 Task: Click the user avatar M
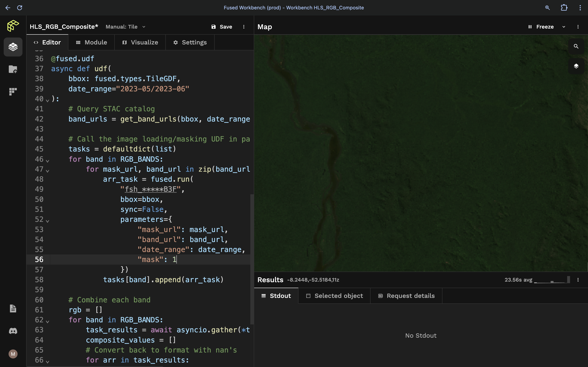pyautogui.click(x=13, y=354)
